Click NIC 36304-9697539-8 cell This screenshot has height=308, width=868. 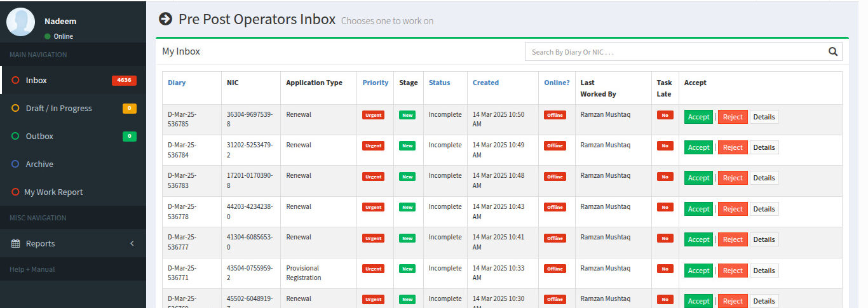click(250, 120)
